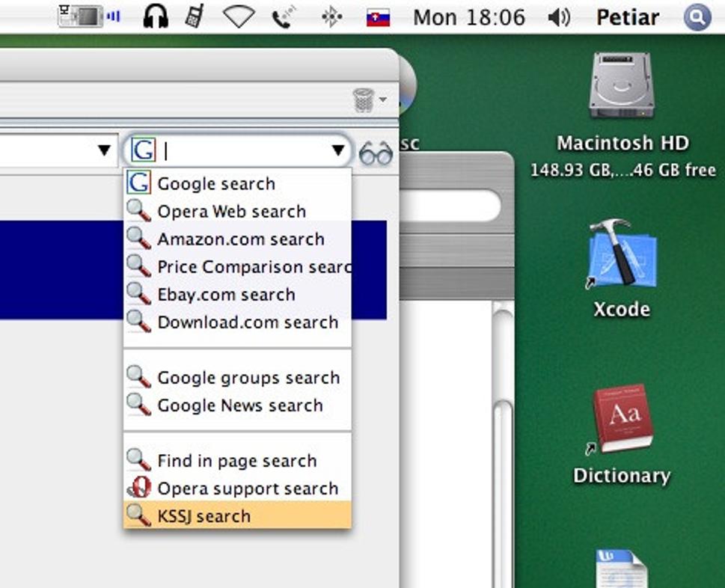This screenshot has width=725, height=588.
Task: Open the Spotlight search icon
Action: coord(697,17)
